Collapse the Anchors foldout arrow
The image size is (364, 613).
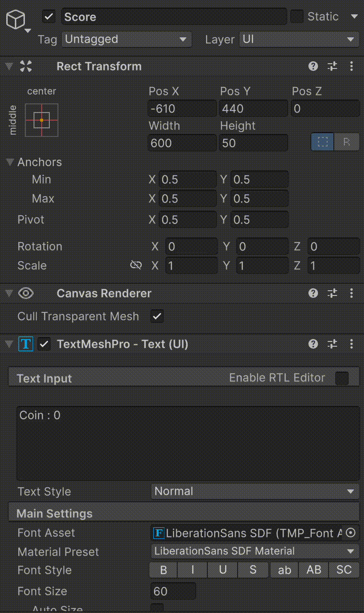click(x=10, y=162)
